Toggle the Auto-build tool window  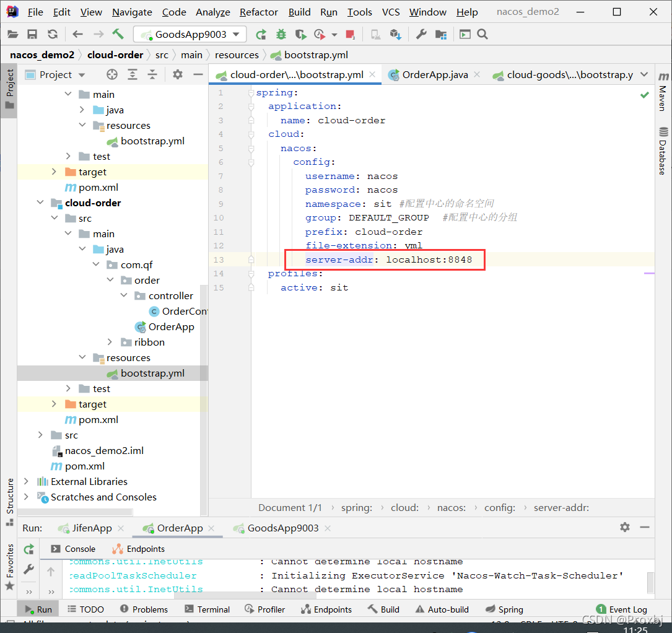point(442,609)
